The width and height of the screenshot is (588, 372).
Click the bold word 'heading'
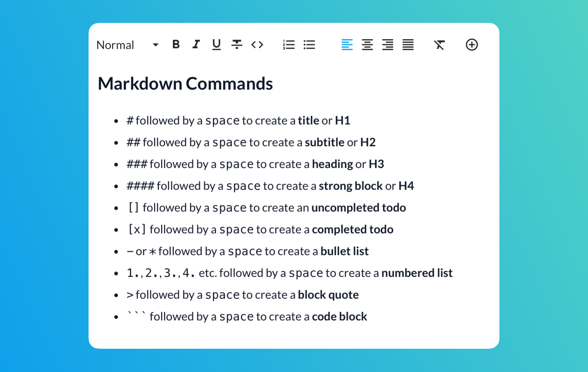[332, 164]
